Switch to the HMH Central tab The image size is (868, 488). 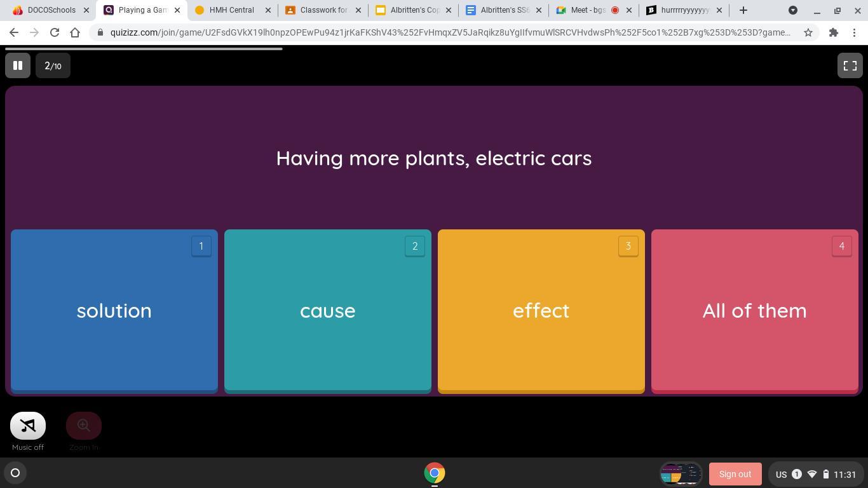tap(233, 10)
